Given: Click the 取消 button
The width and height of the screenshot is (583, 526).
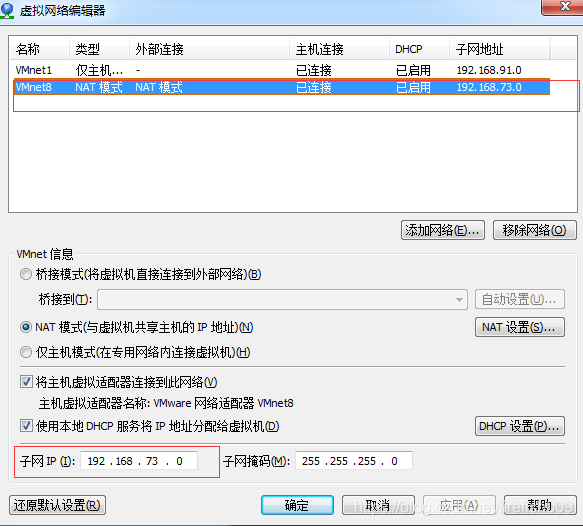Looking at the screenshot, I should [378, 505].
